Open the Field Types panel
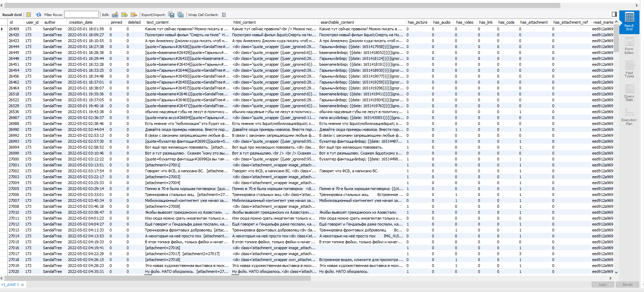This screenshot has height=292, width=644. coord(629,70)
